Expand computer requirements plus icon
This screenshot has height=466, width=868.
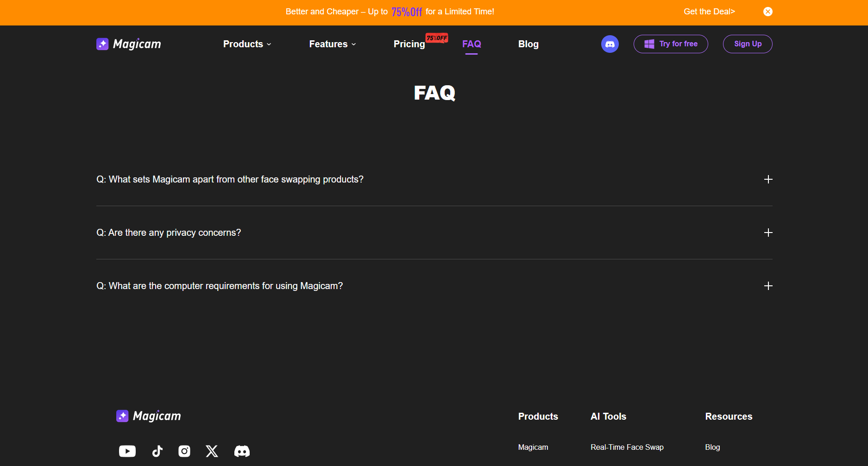tap(768, 286)
